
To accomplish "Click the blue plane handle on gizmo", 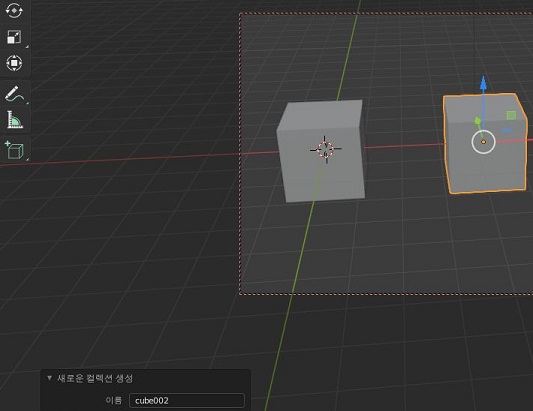I will [x=507, y=130].
